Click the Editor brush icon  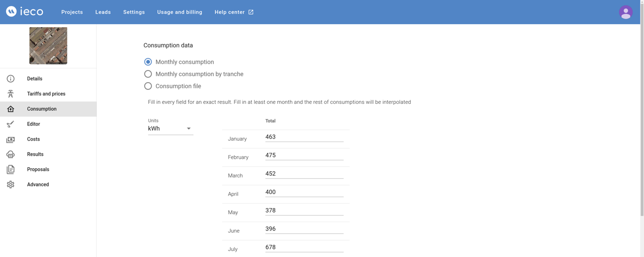click(11, 124)
